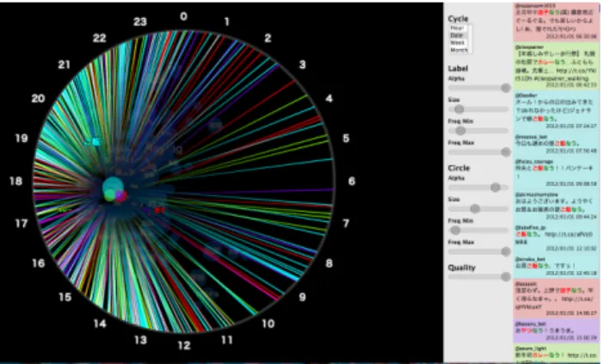Click hour label 6 on the dial
Viewport: 604px width, 364px height.
(352, 181)
